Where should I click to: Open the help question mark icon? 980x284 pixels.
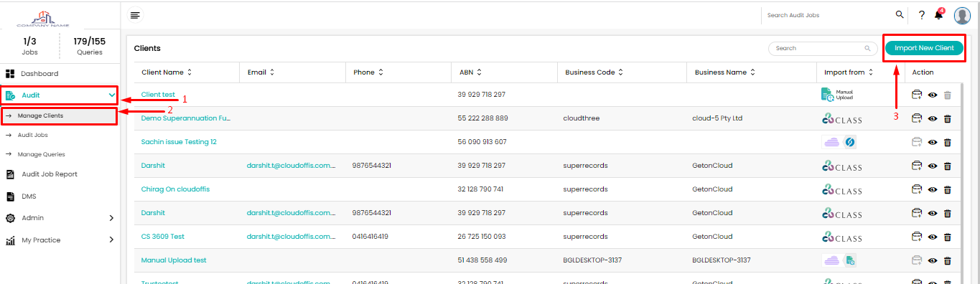coord(922,15)
